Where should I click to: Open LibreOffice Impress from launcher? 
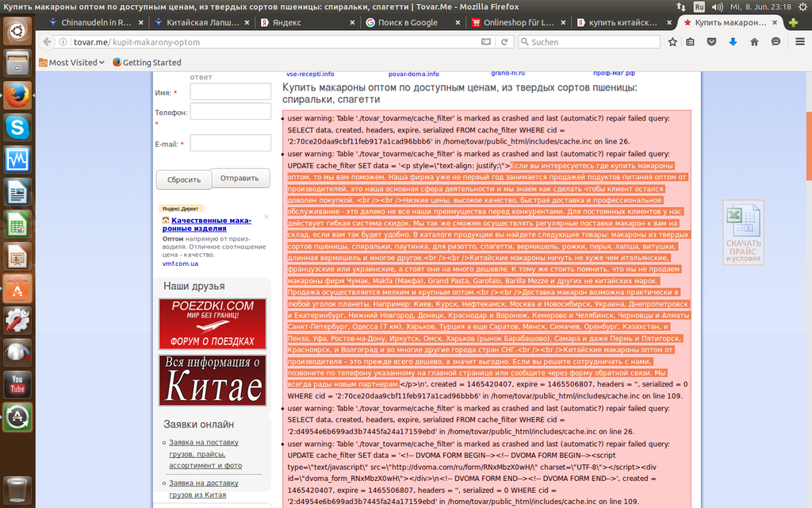click(x=17, y=256)
